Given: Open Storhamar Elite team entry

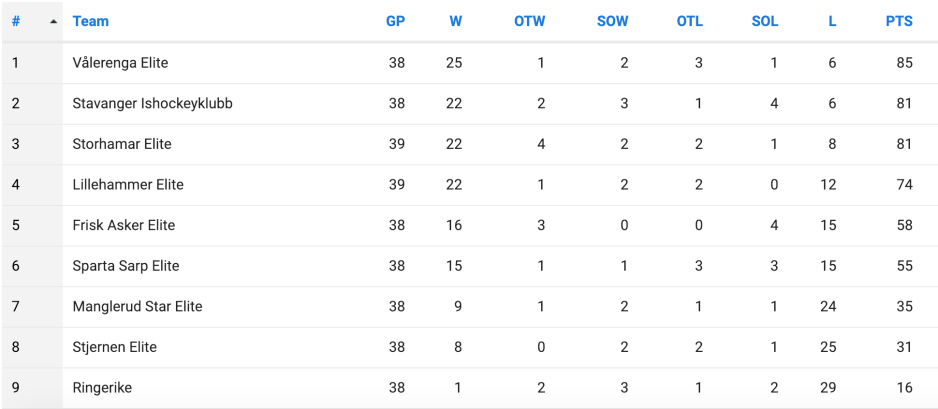Looking at the screenshot, I should (122, 144).
